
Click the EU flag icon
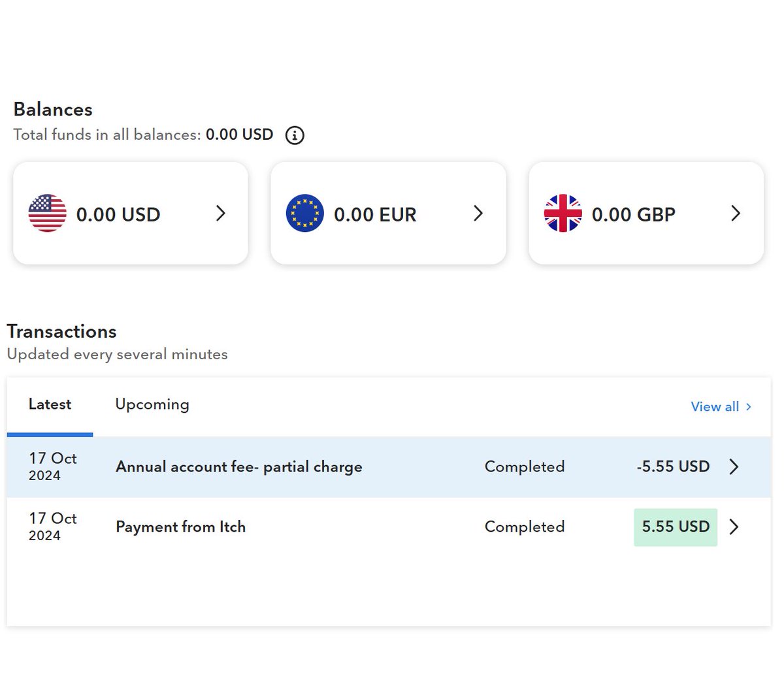[305, 213]
